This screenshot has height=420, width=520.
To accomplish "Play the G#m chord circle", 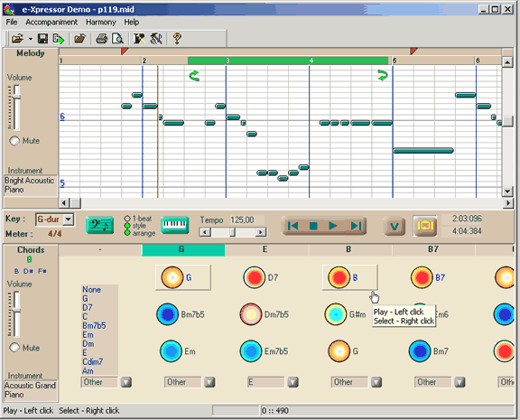I will [x=336, y=314].
